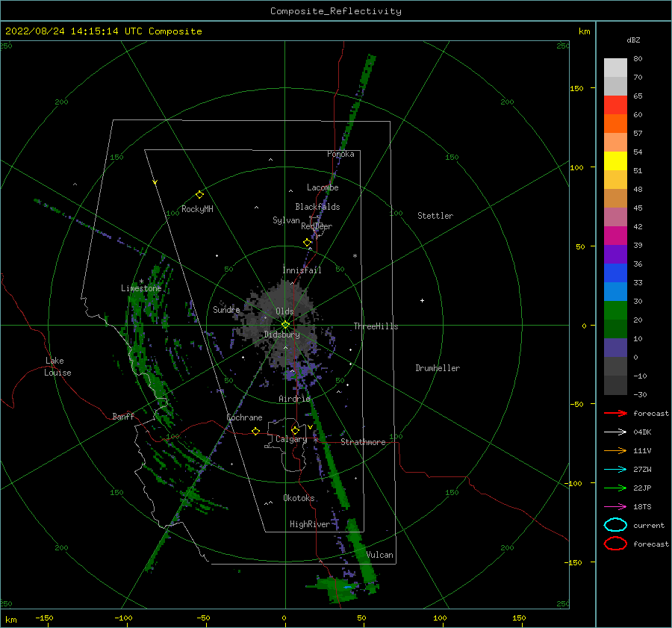Screen dimensions: 672x628
Task: Click the magenta 42-39 dBZ color swatch
Action: (x=615, y=236)
